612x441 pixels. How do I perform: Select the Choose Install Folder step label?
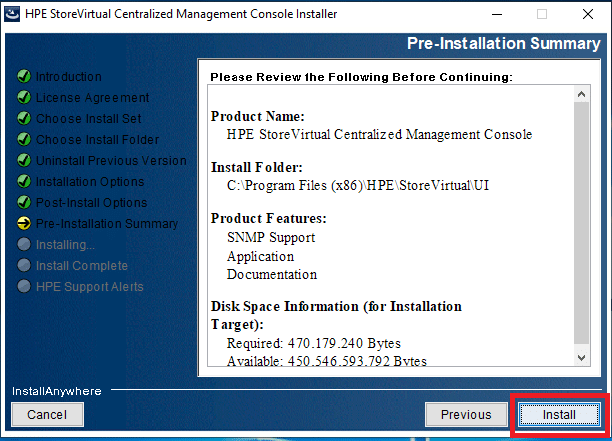(98, 140)
